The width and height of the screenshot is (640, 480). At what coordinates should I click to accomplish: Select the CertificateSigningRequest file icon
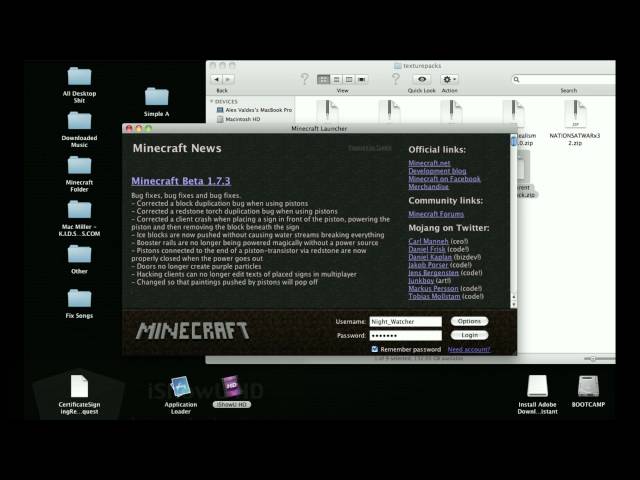pyautogui.click(x=79, y=386)
